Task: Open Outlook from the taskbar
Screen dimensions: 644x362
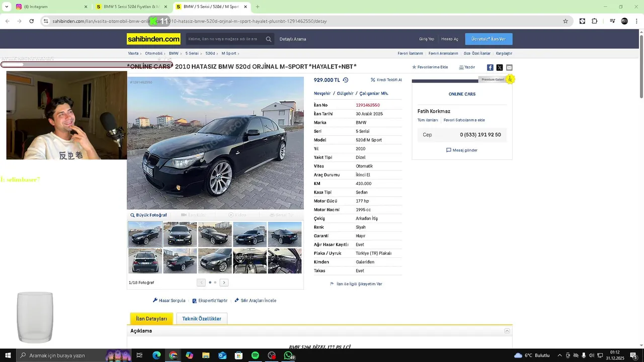Action: 222,355
